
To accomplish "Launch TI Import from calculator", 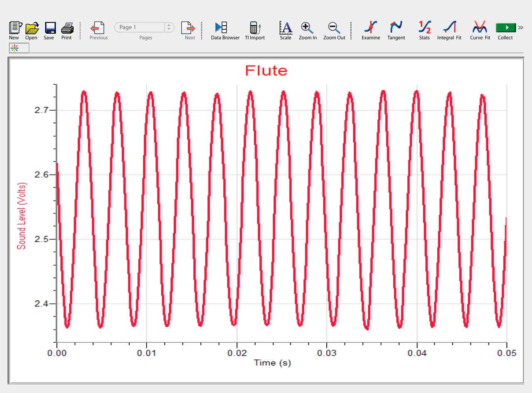I will point(254,28).
